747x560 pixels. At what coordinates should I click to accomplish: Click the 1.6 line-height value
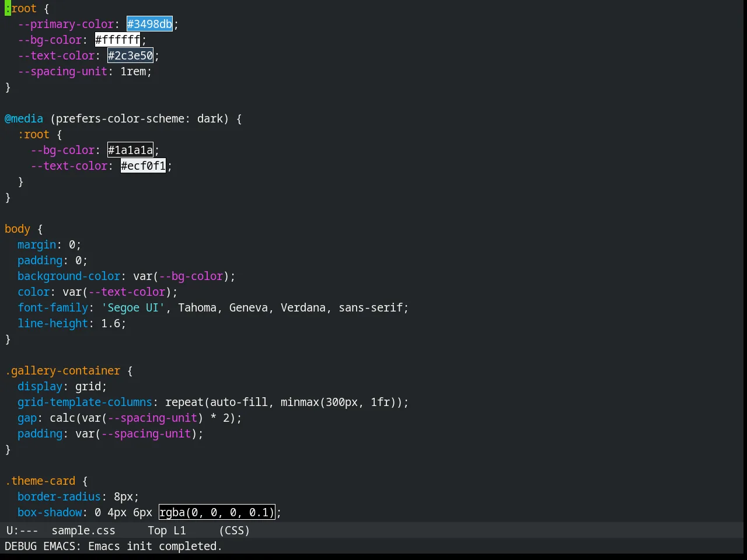tap(110, 323)
